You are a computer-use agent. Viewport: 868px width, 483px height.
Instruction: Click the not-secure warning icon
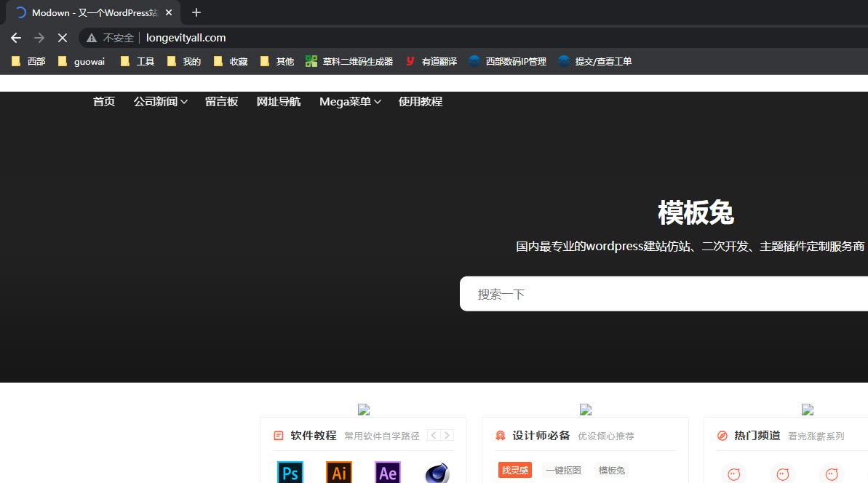(x=92, y=38)
